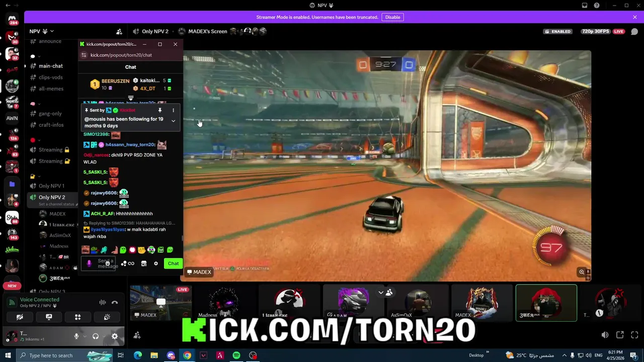This screenshot has width=644, height=362.
Task: Open noise suppression soundwave icon
Action: [x=103, y=302]
